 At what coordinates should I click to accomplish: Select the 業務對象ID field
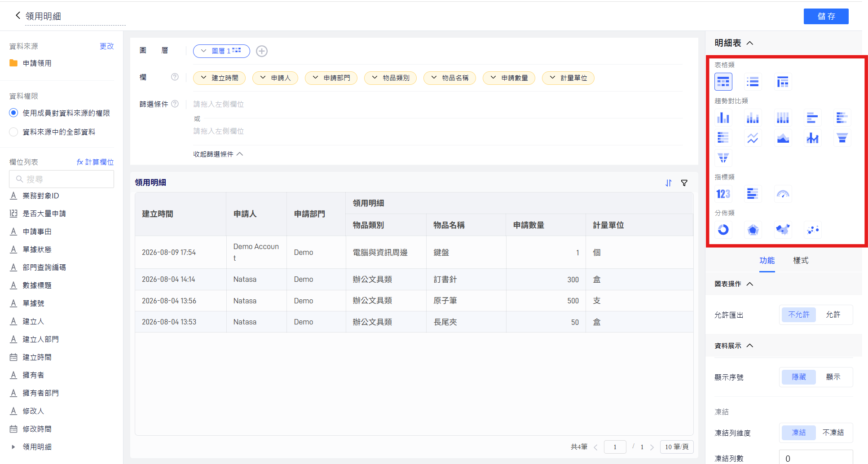point(41,196)
